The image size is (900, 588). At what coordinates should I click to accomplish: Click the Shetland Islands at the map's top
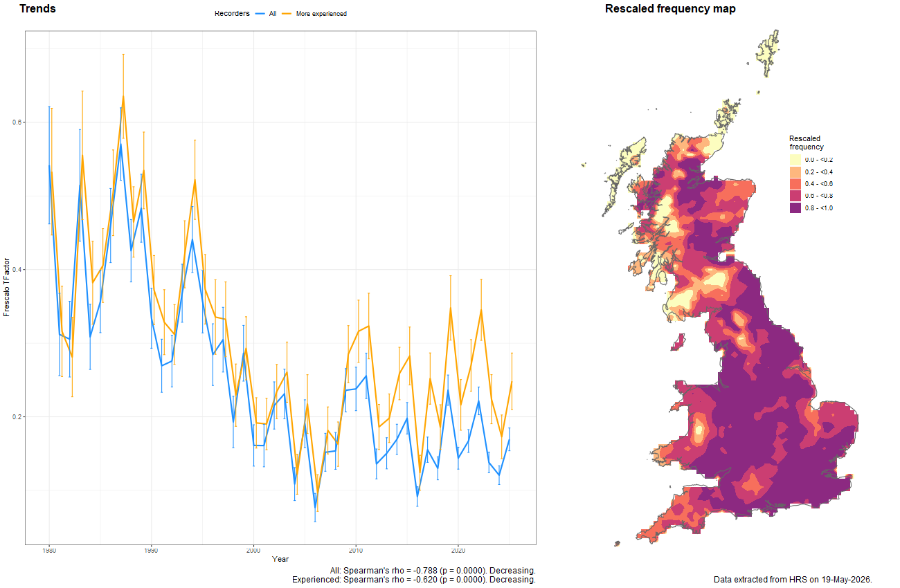(768, 52)
